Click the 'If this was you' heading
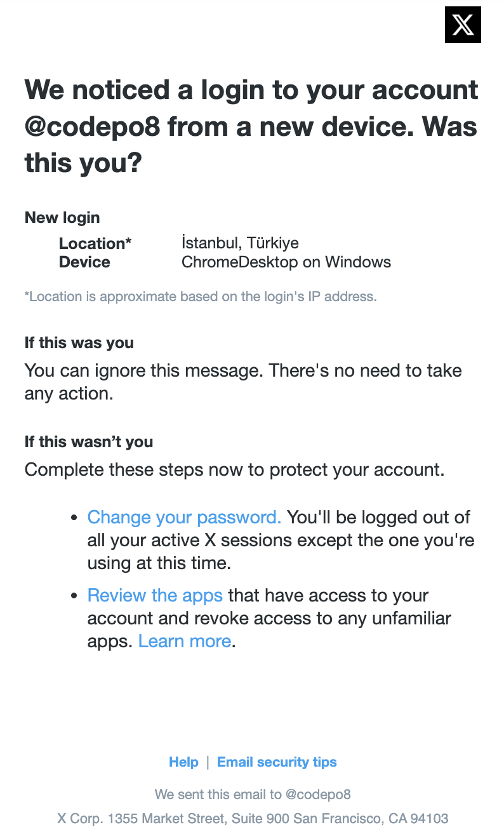This screenshot has width=504, height=827. 79,343
